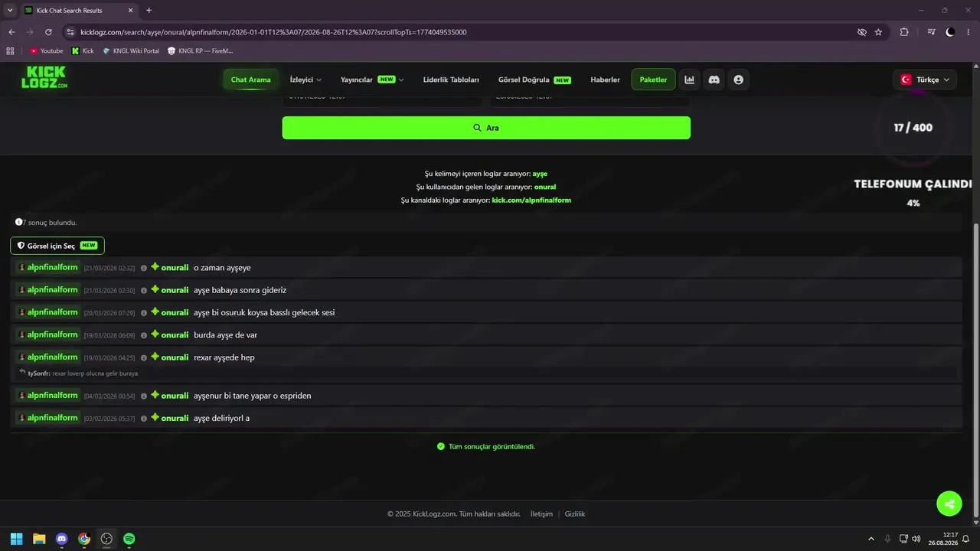Go back with browser back arrow

point(11,32)
